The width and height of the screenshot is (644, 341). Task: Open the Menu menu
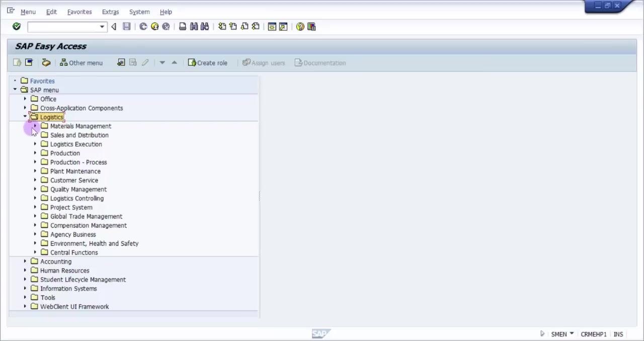[x=28, y=12]
